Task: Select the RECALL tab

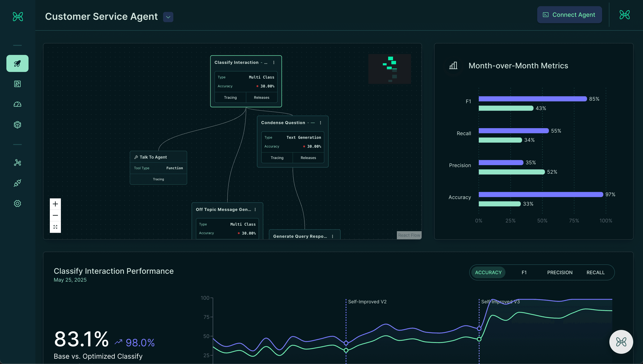Action: tap(596, 272)
